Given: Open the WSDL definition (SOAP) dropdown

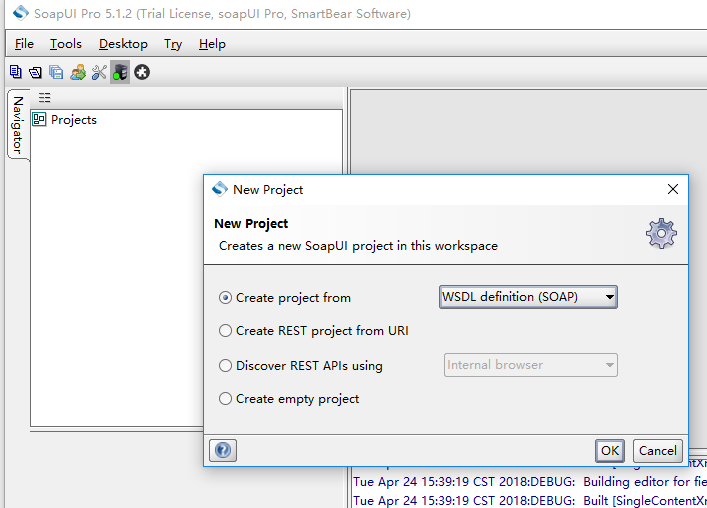Looking at the screenshot, I should tap(528, 297).
